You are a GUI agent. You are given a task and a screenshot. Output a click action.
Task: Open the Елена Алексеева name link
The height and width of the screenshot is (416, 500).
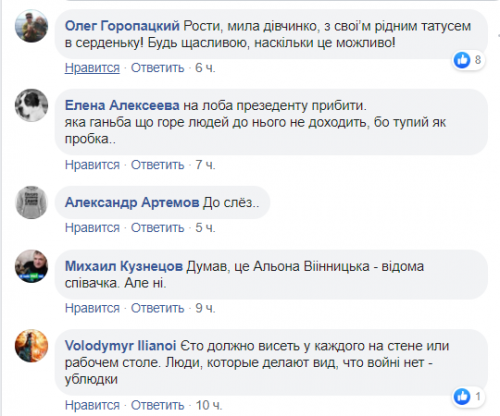pyautogui.click(x=122, y=105)
